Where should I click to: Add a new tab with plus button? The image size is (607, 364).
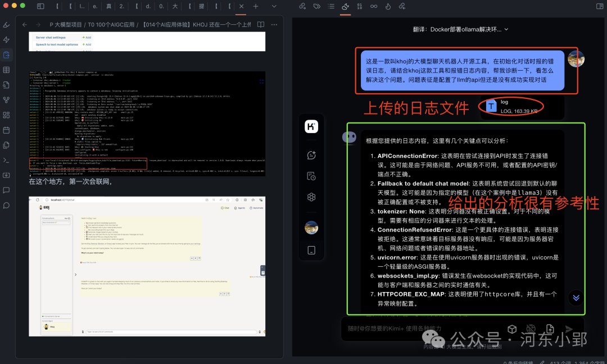(256, 6)
